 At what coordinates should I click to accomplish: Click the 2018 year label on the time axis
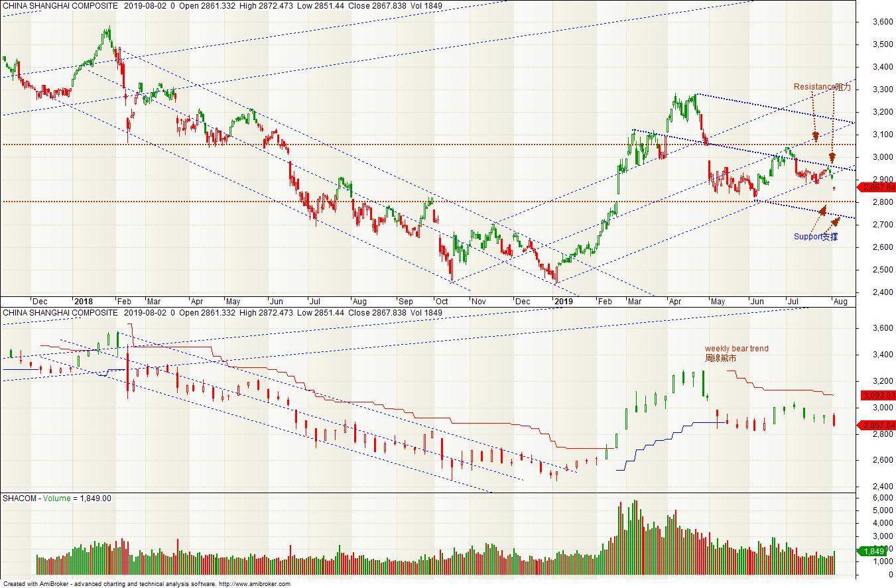[x=82, y=301]
